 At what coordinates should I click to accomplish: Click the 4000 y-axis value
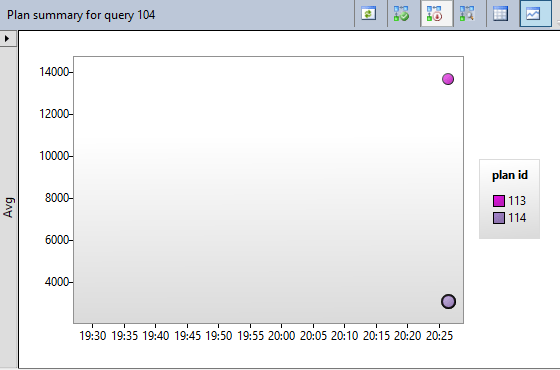(57, 282)
